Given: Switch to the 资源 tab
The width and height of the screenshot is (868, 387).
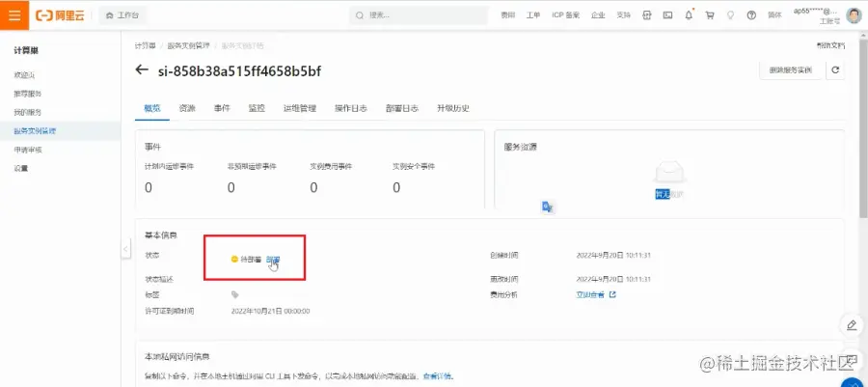Looking at the screenshot, I should pos(187,108).
